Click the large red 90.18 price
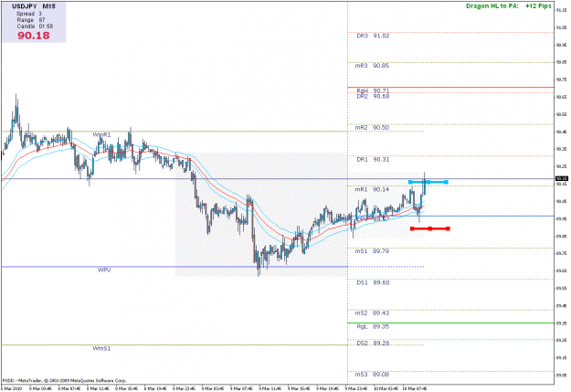571x392 pixels. [34, 36]
